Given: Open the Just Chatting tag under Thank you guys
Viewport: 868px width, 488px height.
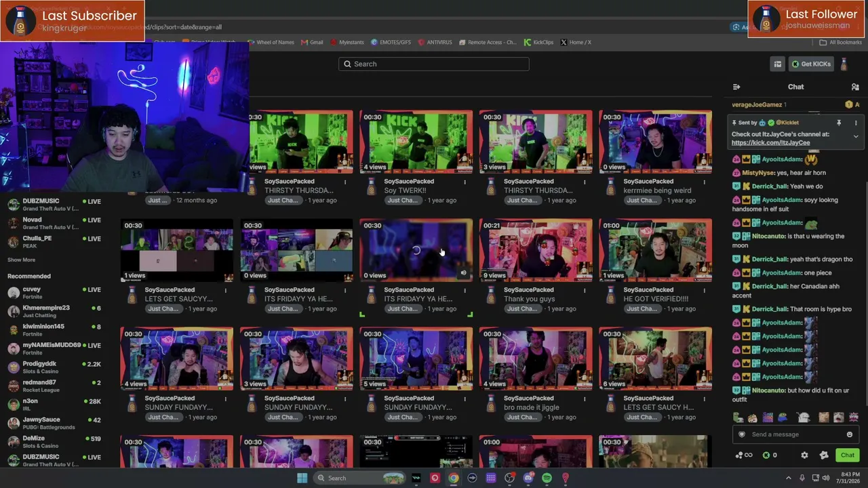Looking at the screenshot, I should 521,309.
